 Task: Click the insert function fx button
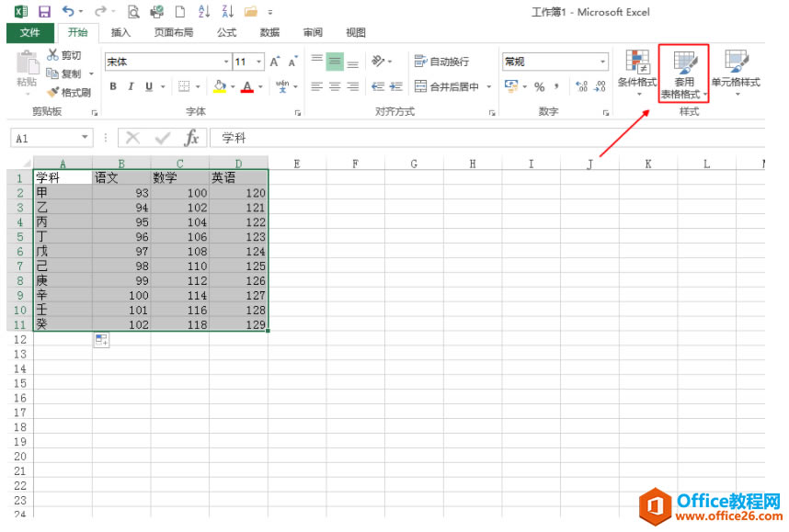coord(191,137)
